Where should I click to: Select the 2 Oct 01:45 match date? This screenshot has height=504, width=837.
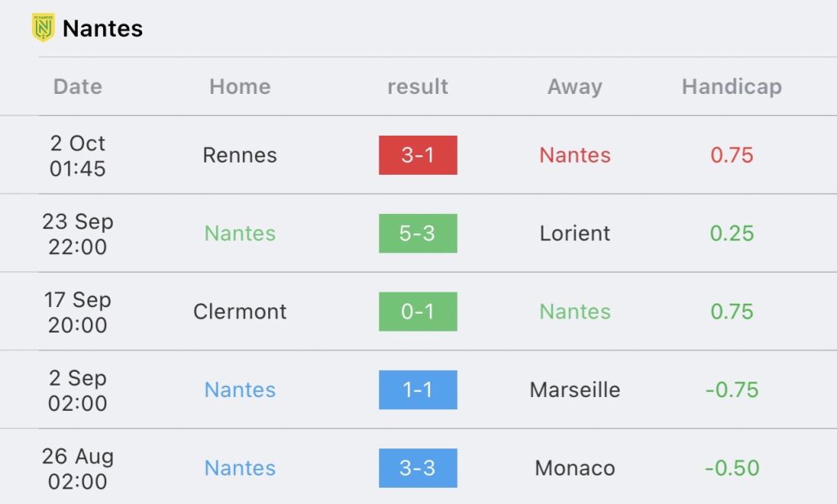(x=78, y=156)
